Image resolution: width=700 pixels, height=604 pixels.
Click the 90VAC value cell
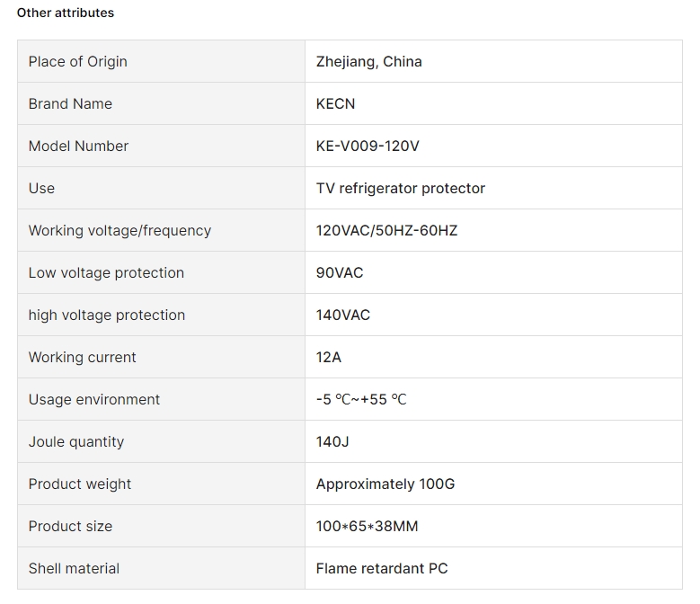pyautogui.click(x=493, y=272)
